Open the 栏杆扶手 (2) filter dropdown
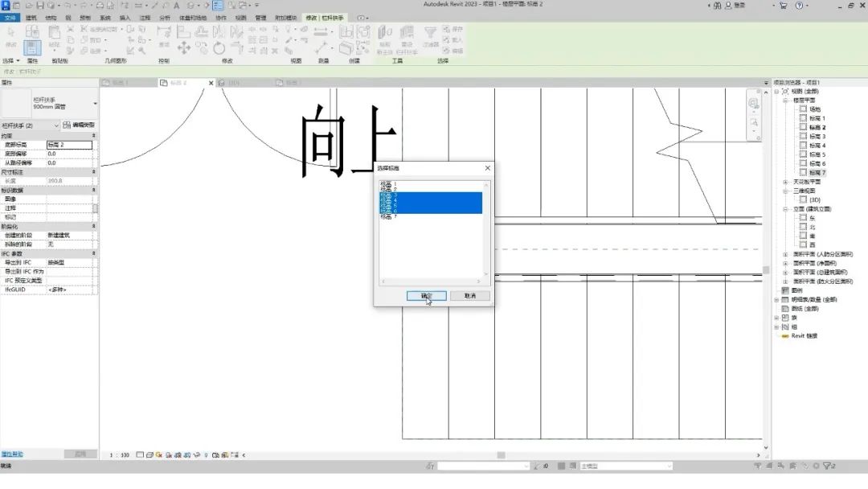 coord(56,125)
